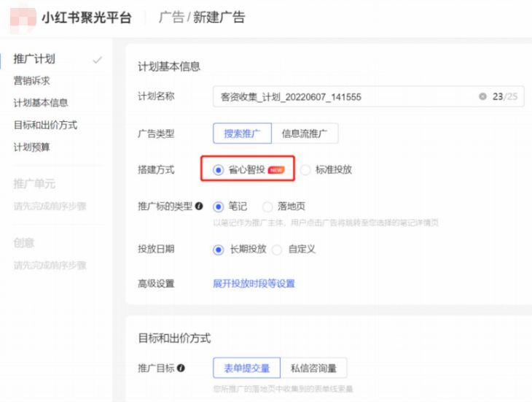This screenshot has height=402, width=532.
Task: Click 小红书聚光平台 title
Action: (x=87, y=18)
